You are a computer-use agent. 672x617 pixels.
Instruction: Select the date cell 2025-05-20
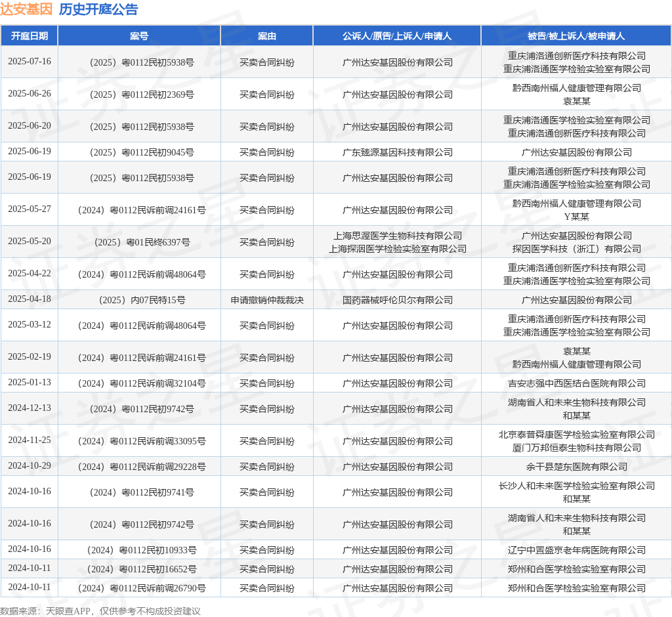pos(29,242)
